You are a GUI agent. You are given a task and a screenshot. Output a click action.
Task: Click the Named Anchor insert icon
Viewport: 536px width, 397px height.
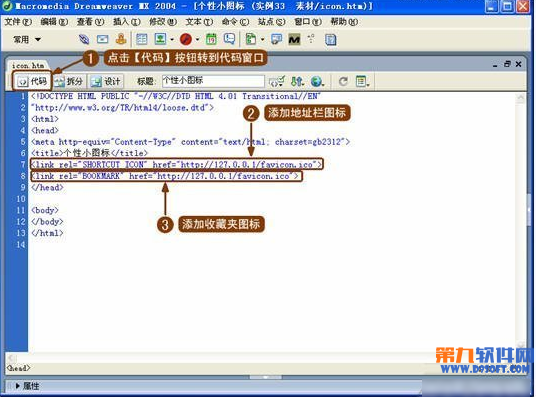coord(121,39)
